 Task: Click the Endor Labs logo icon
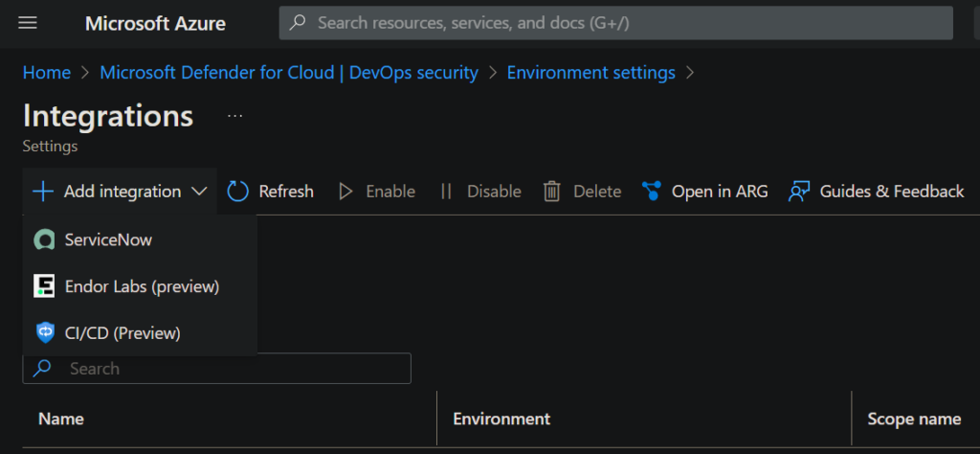pyautogui.click(x=44, y=286)
